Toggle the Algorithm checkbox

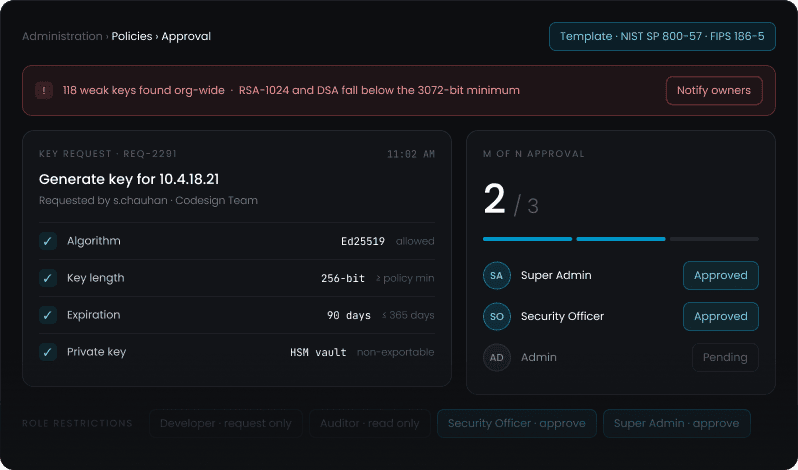click(x=48, y=241)
